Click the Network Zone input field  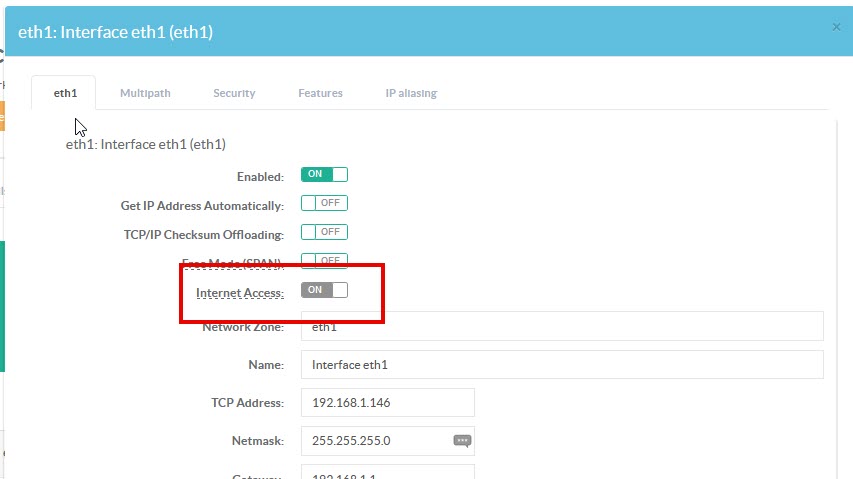tap(561, 327)
